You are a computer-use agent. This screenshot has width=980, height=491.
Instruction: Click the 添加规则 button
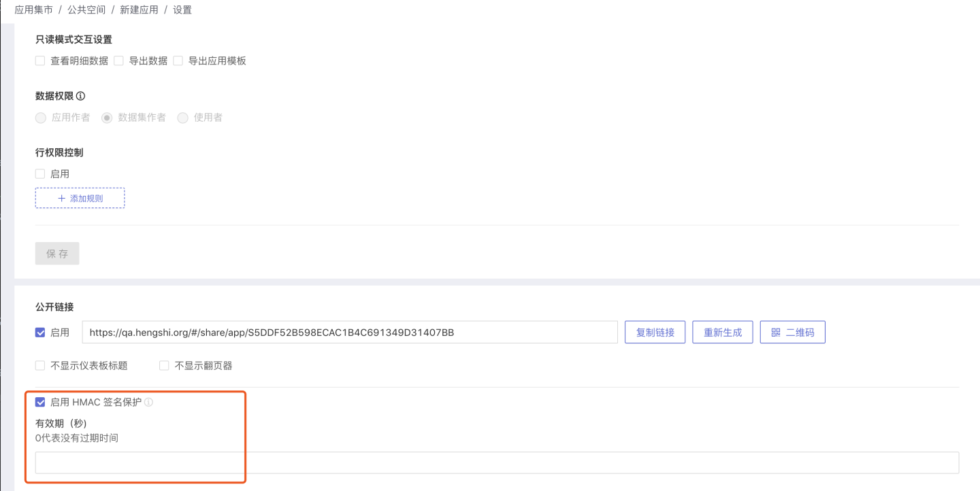tap(80, 199)
